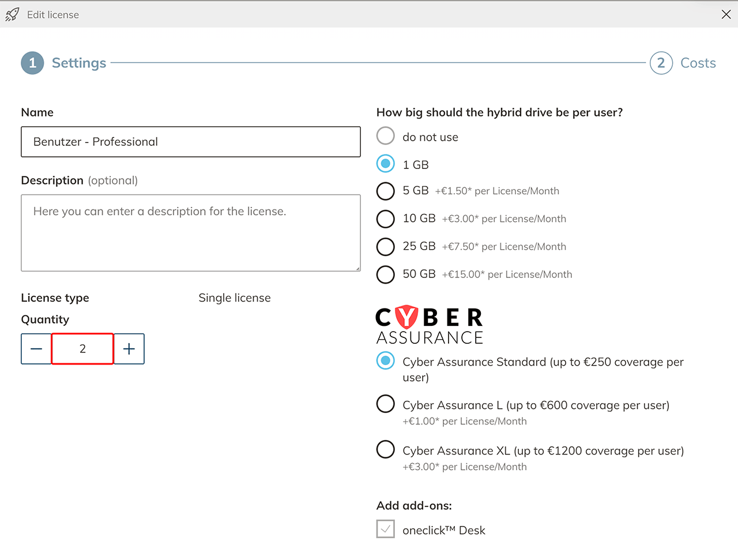Image resolution: width=738 pixels, height=560 pixels.
Task: Click the Cyber Assurance logo
Action: click(x=430, y=325)
